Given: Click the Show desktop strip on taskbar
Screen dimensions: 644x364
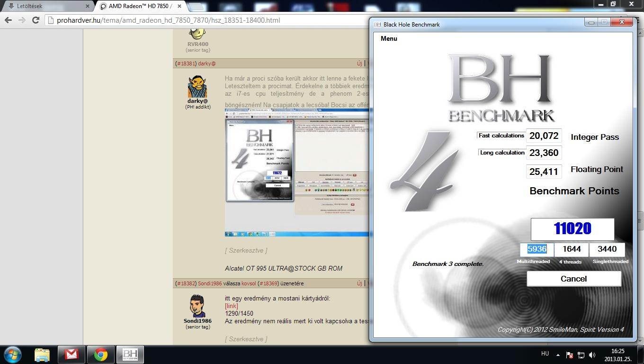Looking at the screenshot, I should 641,355.
